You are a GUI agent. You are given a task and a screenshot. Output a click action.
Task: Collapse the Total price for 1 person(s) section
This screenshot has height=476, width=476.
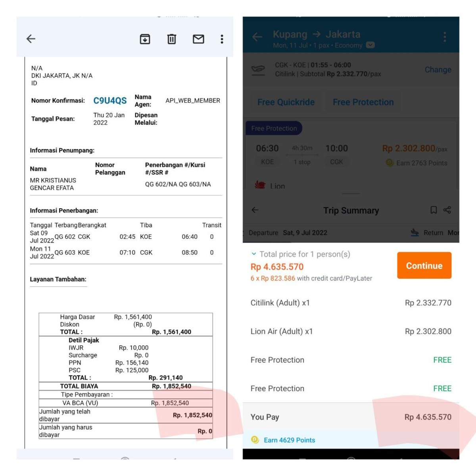254,254
